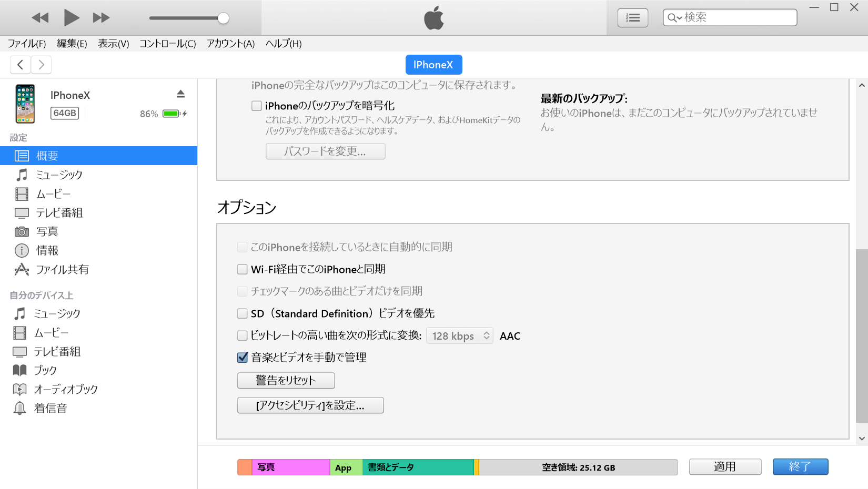This screenshot has width=868, height=489.
Task: Click the 64GB capacity label
Action: pyautogui.click(x=65, y=113)
